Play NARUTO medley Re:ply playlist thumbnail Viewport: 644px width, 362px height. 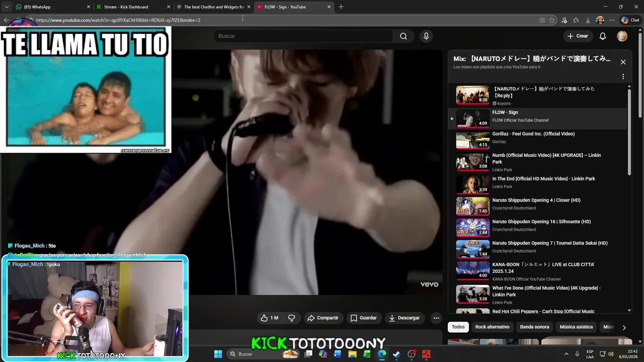[472, 95]
